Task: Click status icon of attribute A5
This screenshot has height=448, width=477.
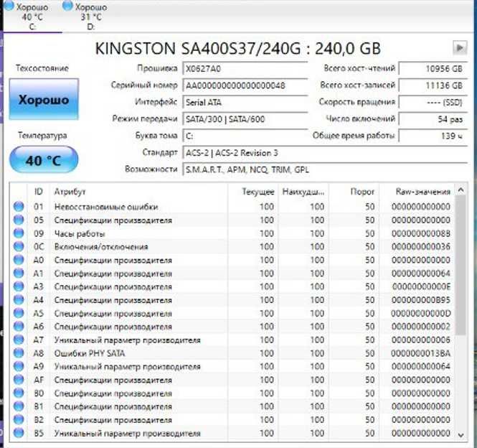Action: pyautogui.click(x=19, y=313)
